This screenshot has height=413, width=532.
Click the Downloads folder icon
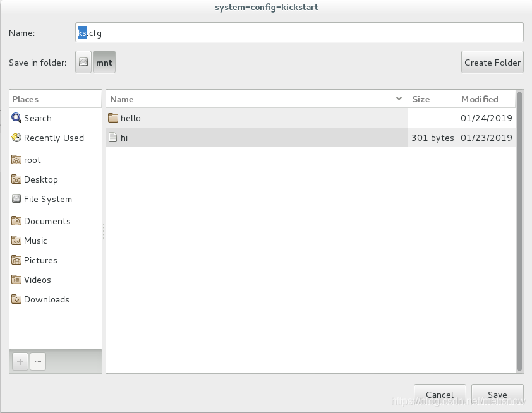tap(16, 299)
